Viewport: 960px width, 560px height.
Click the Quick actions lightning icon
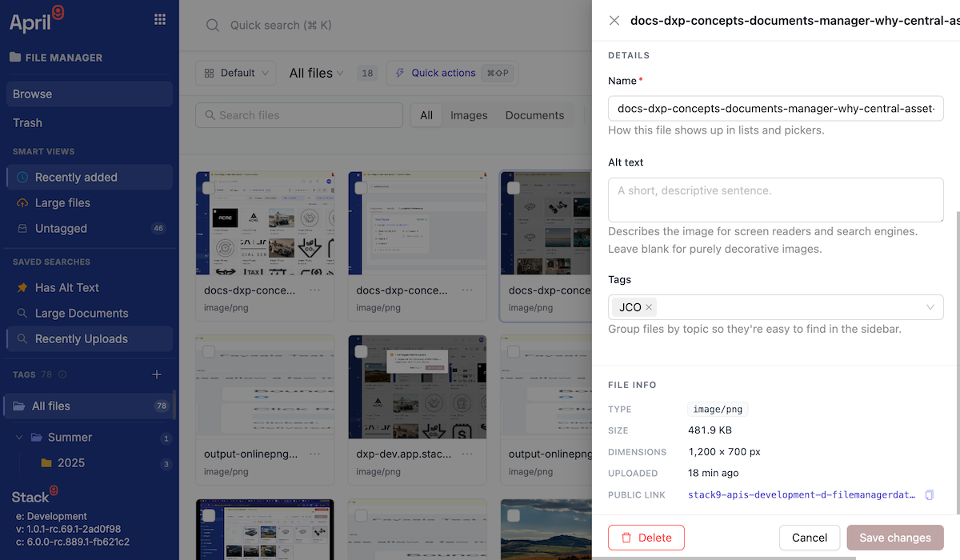coord(400,73)
